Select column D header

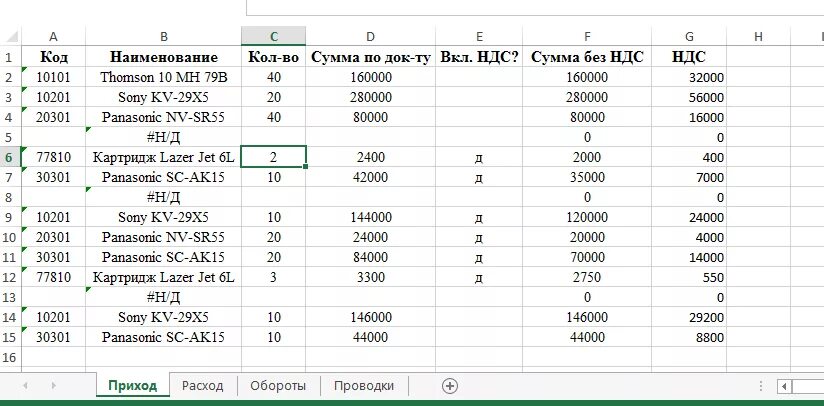pyautogui.click(x=370, y=36)
